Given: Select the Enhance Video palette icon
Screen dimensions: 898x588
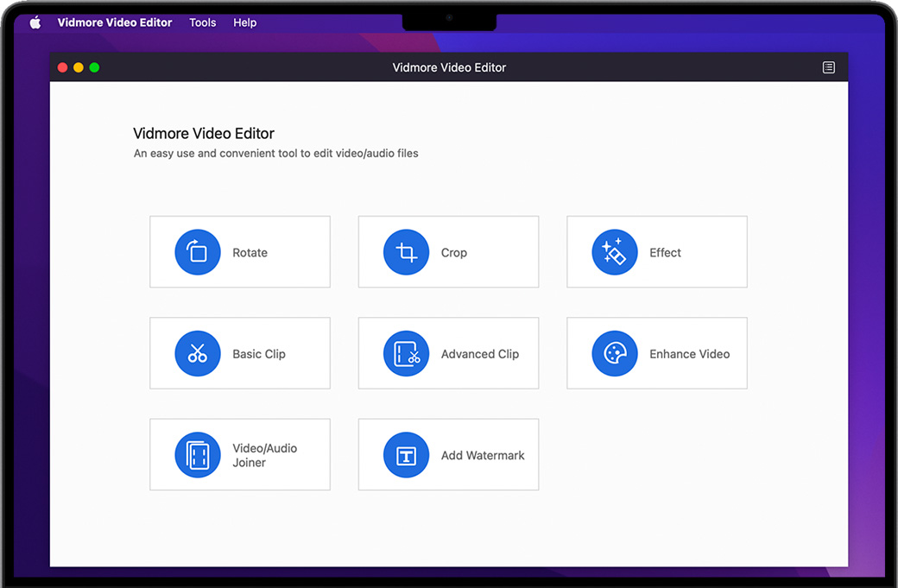Looking at the screenshot, I should click(x=614, y=354).
